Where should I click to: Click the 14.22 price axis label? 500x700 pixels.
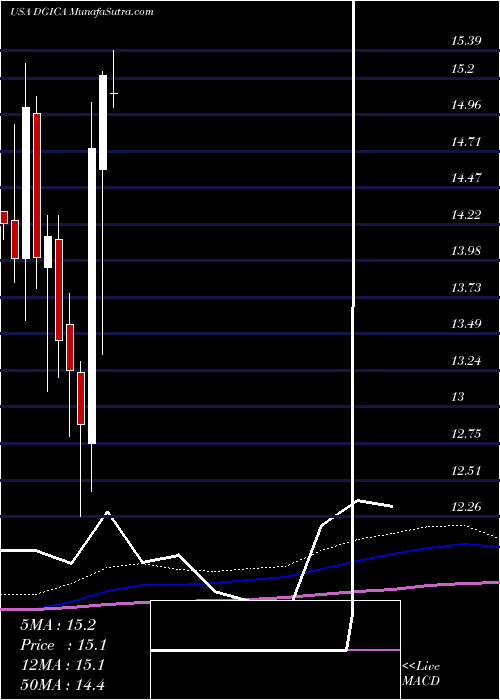[x=466, y=215]
